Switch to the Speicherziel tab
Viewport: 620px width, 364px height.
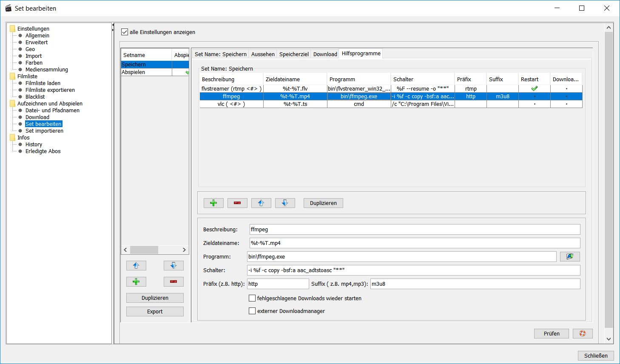point(294,54)
